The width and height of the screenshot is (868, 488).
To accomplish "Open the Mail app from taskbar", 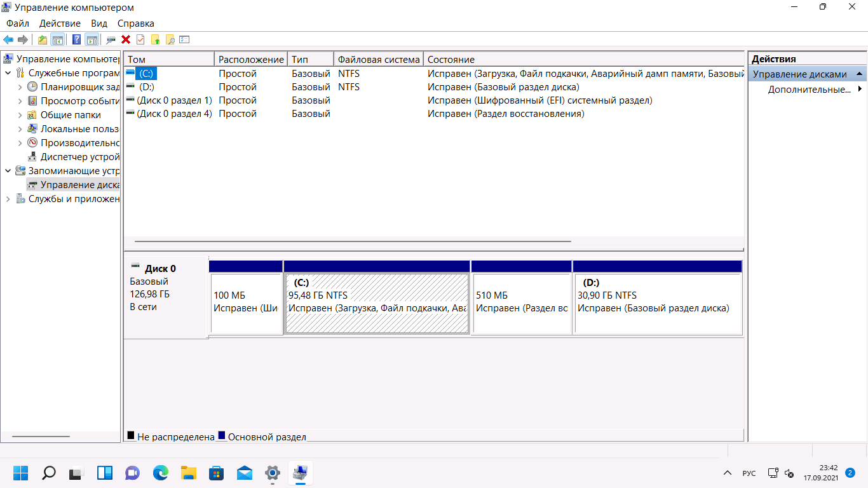I will pos(244,473).
